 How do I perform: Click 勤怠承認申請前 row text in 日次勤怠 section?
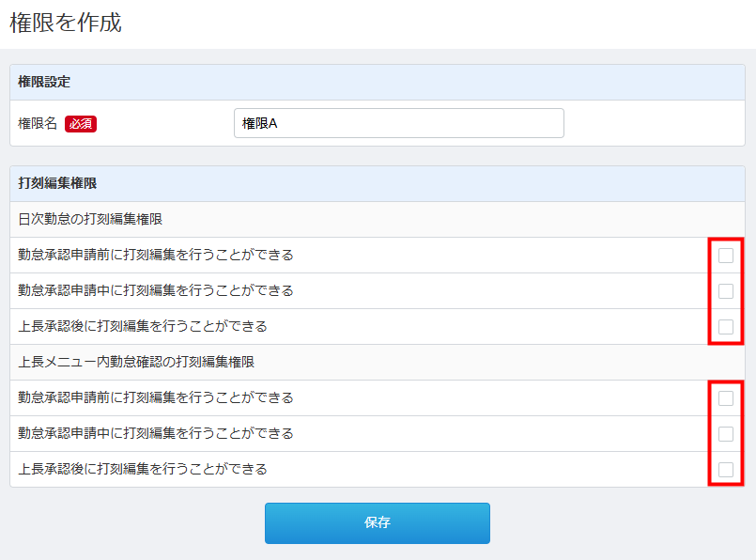pos(156,255)
